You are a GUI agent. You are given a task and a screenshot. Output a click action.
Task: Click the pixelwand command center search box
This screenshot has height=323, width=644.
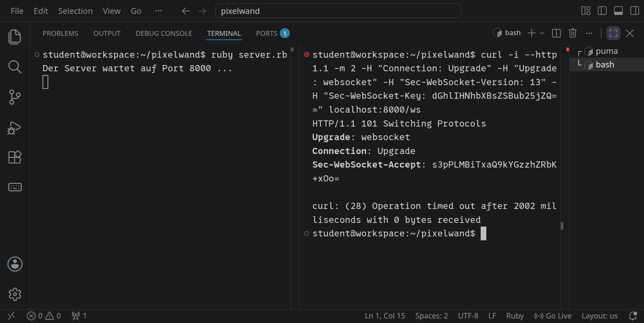(338, 11)
